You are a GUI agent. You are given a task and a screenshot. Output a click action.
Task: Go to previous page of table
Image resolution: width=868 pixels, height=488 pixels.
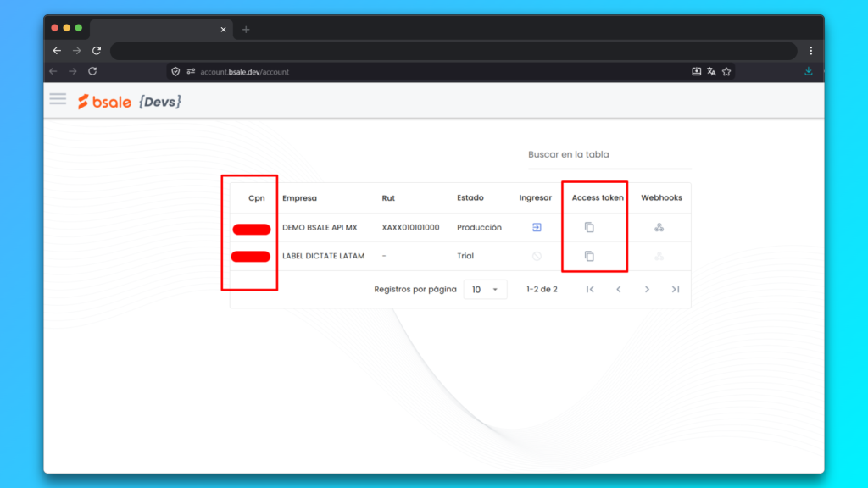pyautogui.click(x=618, y=290)
